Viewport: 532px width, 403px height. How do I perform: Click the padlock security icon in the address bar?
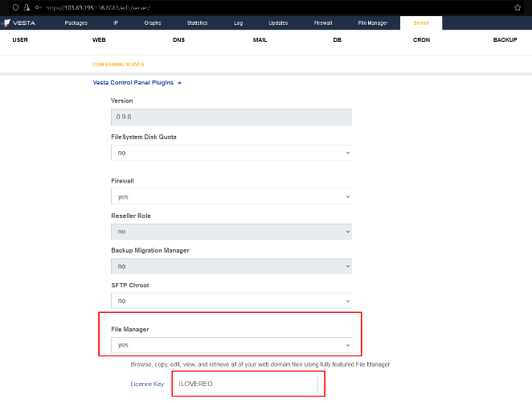[x=27, y=7]
